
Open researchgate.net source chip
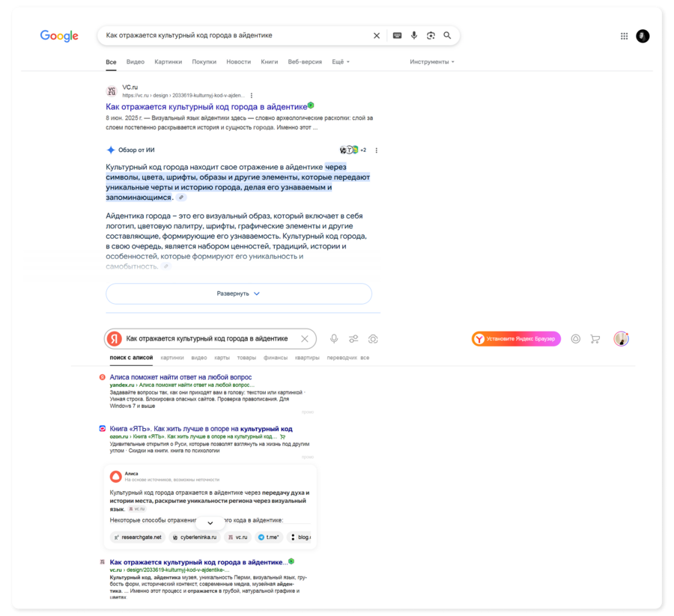138,537
